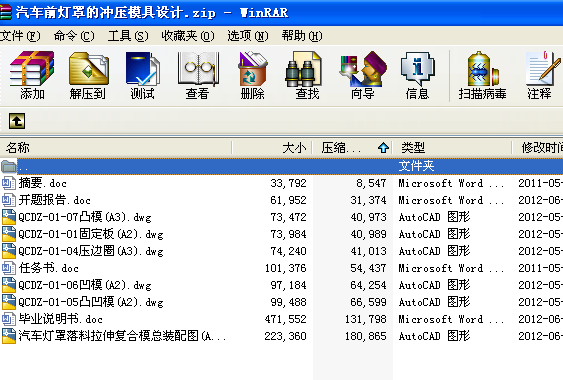Viewport: 563px width, 380px height.
Task: Click the parent folder icon in ".." row
Action: click(9, 166)
